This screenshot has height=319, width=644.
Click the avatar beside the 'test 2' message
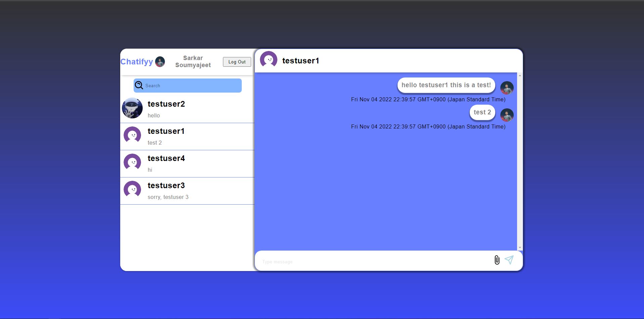pyautogui.click(x=507, y=115)
